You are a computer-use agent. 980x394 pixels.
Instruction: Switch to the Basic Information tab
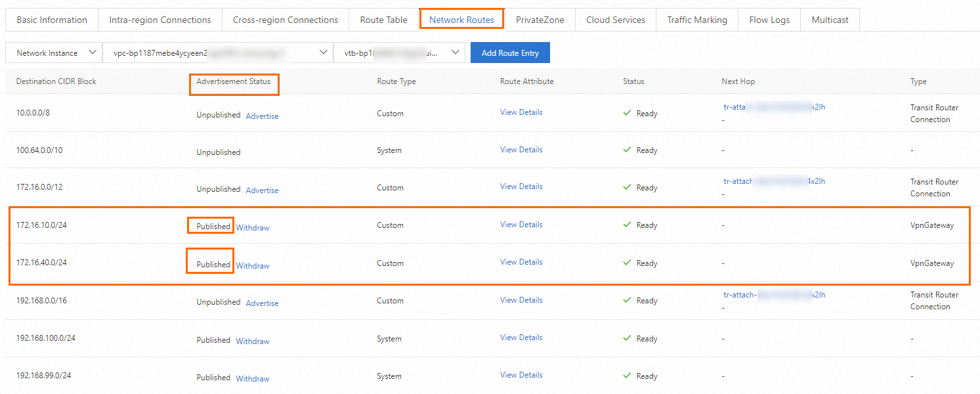pyautogui.click(x=52, y=20)
